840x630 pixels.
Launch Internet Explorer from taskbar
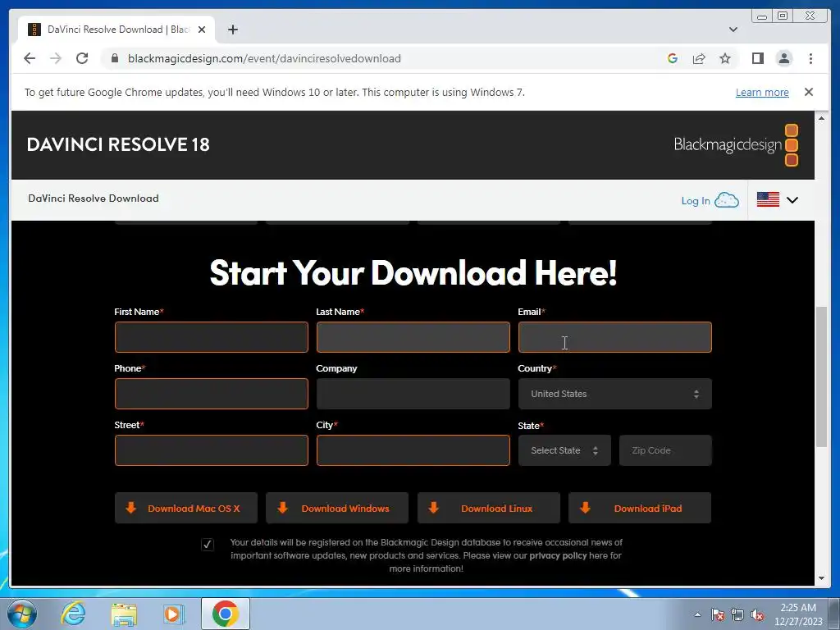click(73, 614)
